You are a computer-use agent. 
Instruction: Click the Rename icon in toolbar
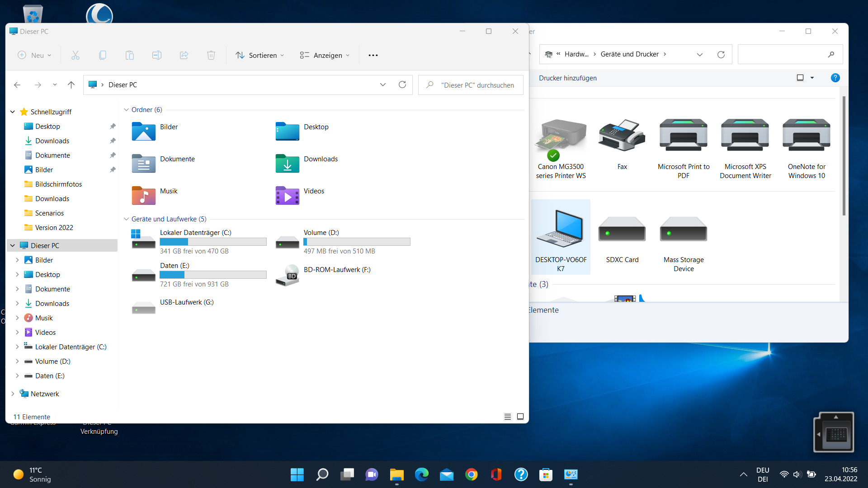(x=157, y=55)
